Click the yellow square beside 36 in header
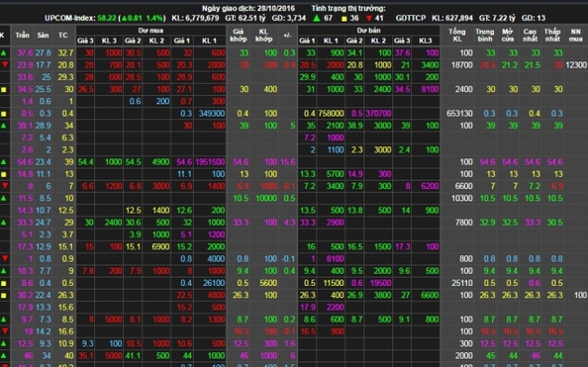This screenshot has height=367, width=588. click(x=343, y=19)
